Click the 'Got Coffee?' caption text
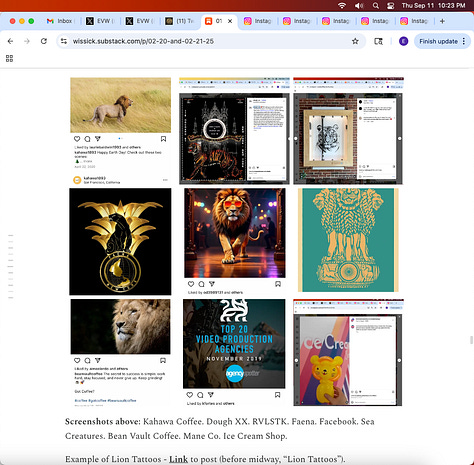This screenshot has width=474, height=465. click(84, 391)
